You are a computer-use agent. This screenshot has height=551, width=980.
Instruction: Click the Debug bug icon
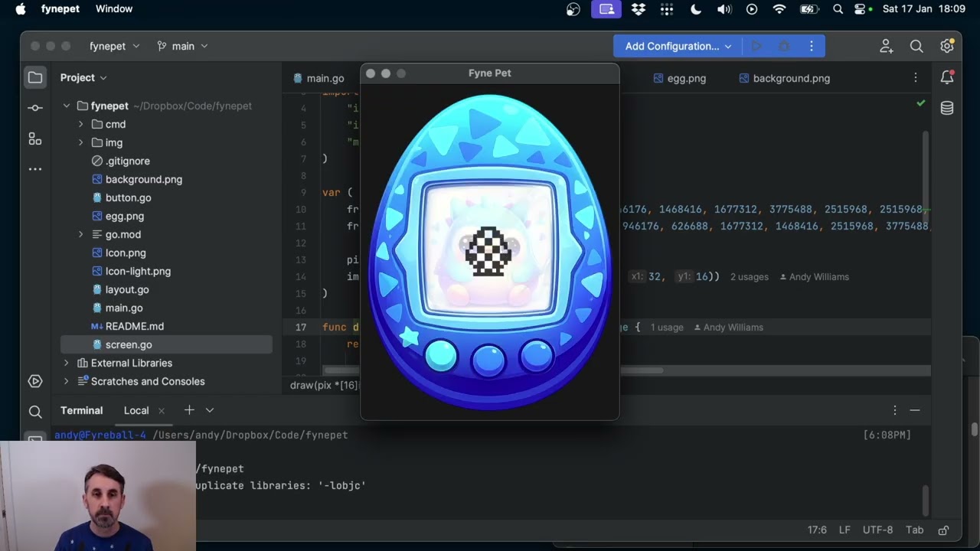784,46
